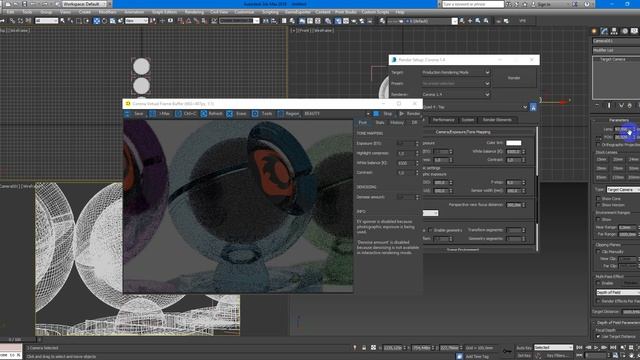Image resolution: width=640 pixels, height=360 pixels.
Task: Toggle Render Effects Per Pass checkbox
Action: tap(598, 301)
